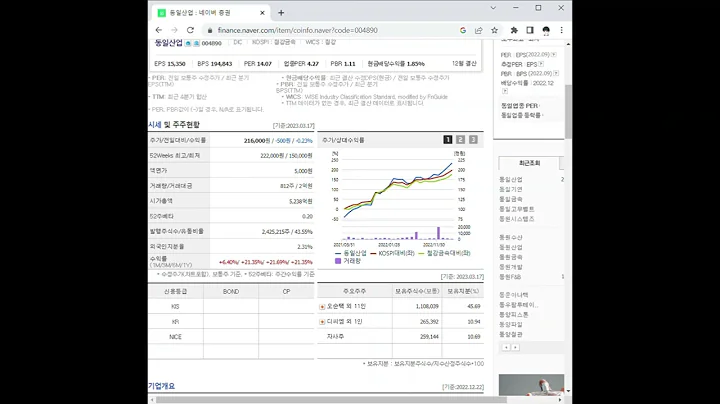This screenshot has height=404, width=720.
Task: Click the first blue badge beside 동일산업 title
Action: coord(188,43)
